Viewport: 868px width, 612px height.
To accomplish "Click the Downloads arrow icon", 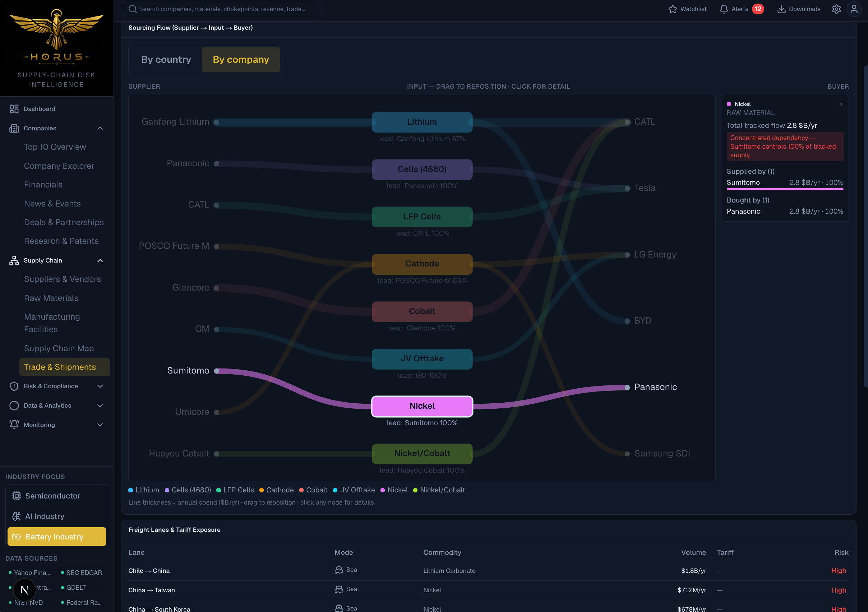I will coord(781,9).
